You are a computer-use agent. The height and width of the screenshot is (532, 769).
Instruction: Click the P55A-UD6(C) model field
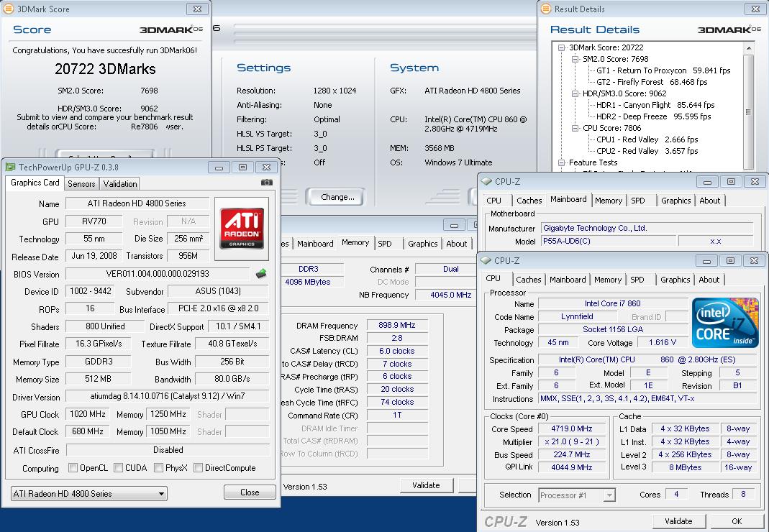click(608, 242)
